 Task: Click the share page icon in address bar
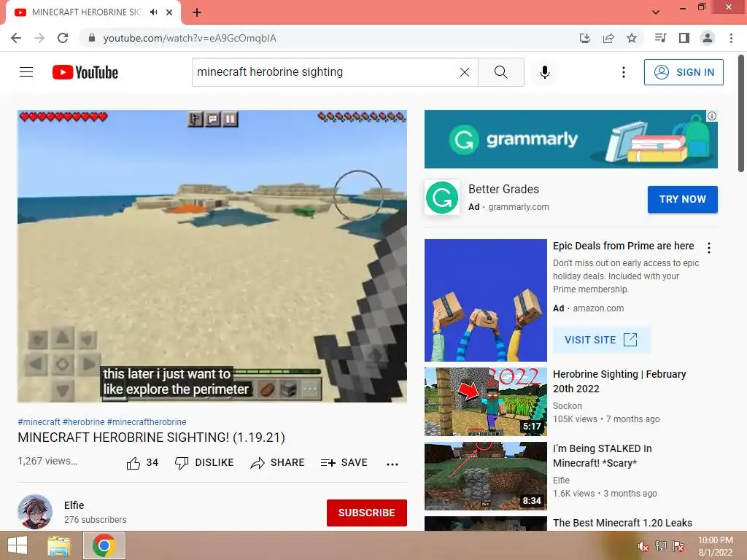[608, 38]
